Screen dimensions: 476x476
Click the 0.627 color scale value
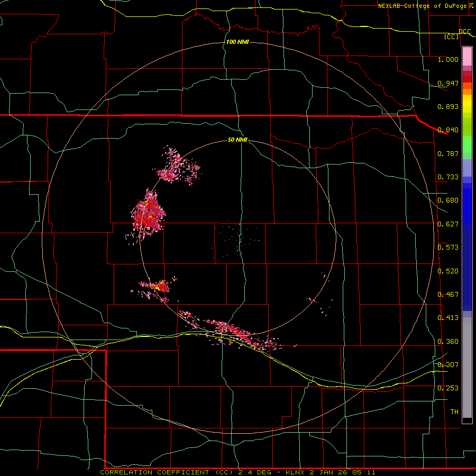pyautogui.click(x=448, y=224)
